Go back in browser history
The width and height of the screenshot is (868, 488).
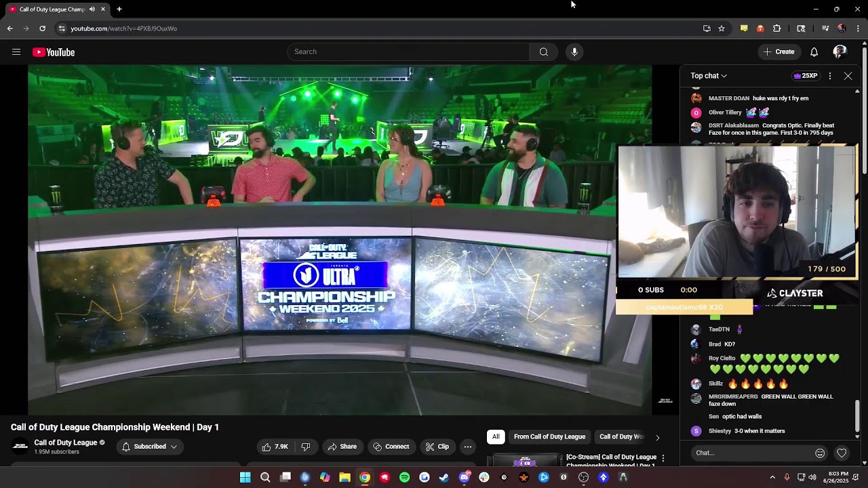[x=9, y=28]
